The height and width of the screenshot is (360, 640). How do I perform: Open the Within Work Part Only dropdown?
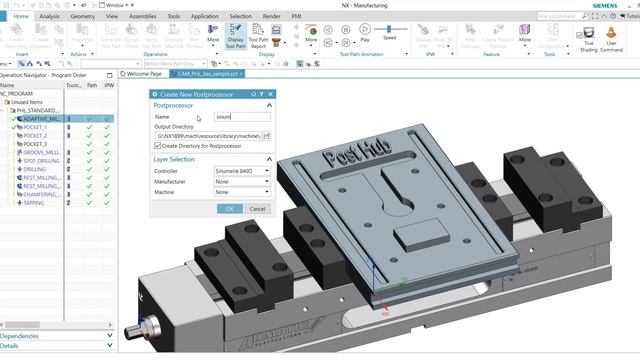(175, 64)
